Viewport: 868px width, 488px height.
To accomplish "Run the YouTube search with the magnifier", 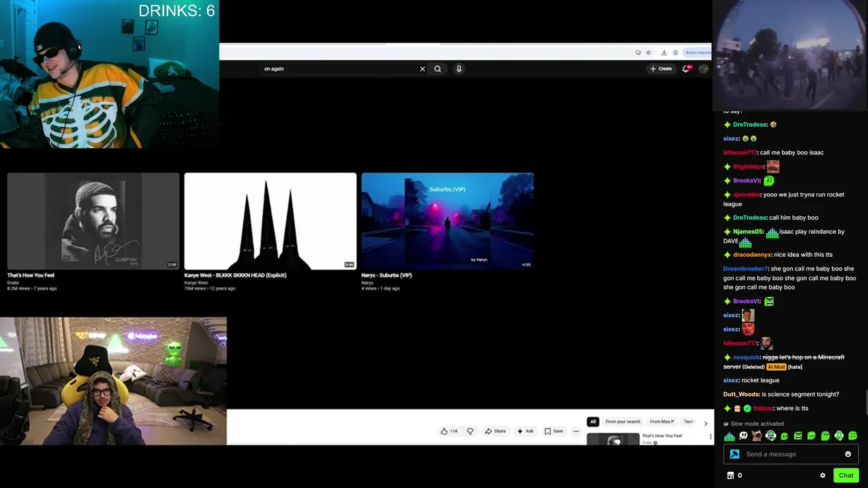I will pyautogui.click(x=437, y=68).
